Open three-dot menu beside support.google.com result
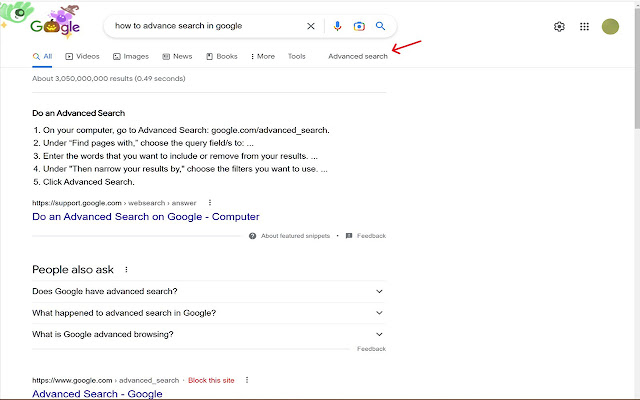This screenshot has height=400, width=640. click(210, 203)
